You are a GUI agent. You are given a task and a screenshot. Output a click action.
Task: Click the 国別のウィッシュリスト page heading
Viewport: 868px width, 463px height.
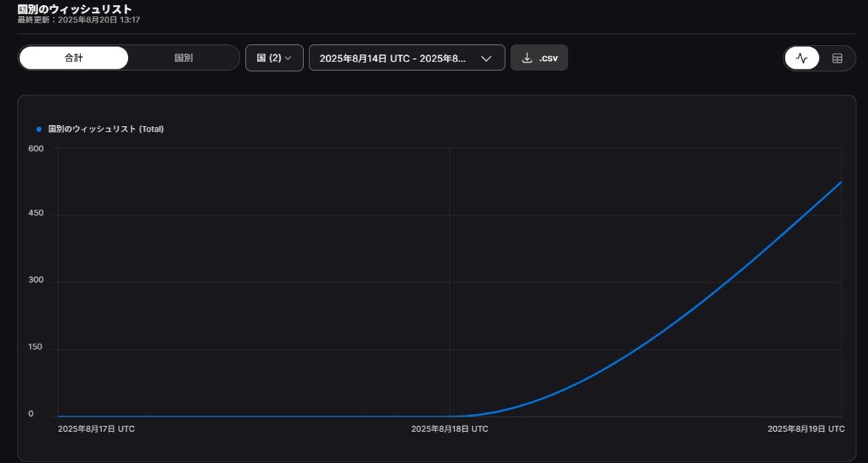pos(75,9)
